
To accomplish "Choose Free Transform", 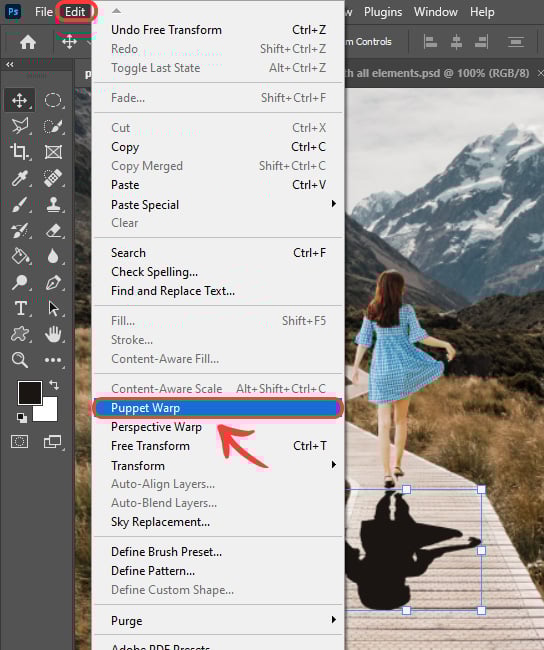I will pyautogui.click(x=218, y=446).
